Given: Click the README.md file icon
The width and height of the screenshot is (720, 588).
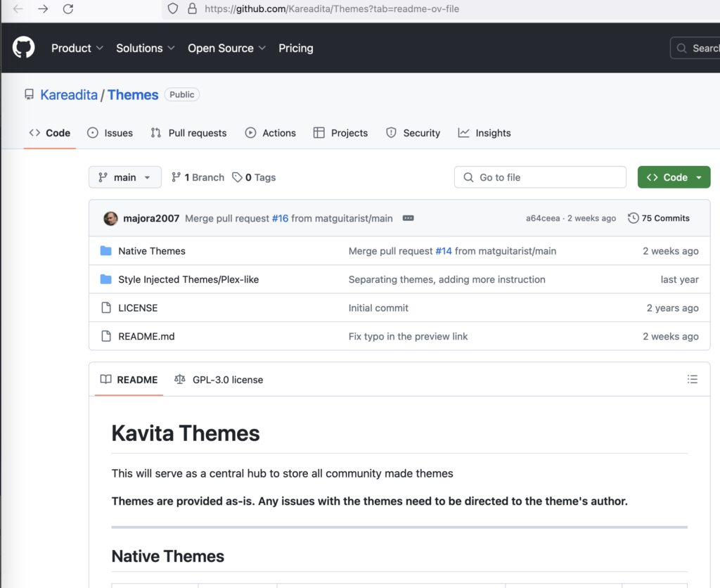Looking at the screenshot, I should point(106,336).
